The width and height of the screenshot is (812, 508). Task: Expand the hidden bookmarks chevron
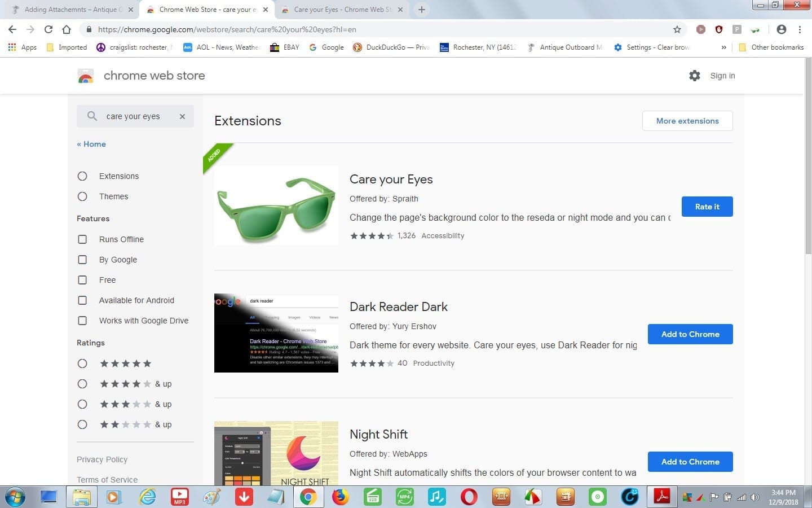click(723, 47)
